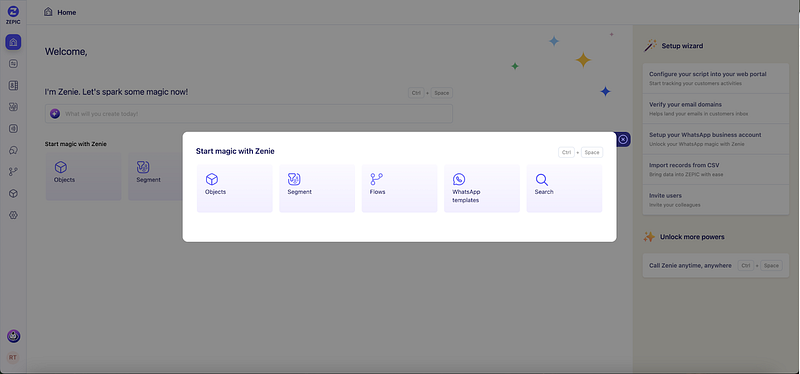Click the "Home" page title text
This screenshot has height=374, width=800.
(67, 12)
